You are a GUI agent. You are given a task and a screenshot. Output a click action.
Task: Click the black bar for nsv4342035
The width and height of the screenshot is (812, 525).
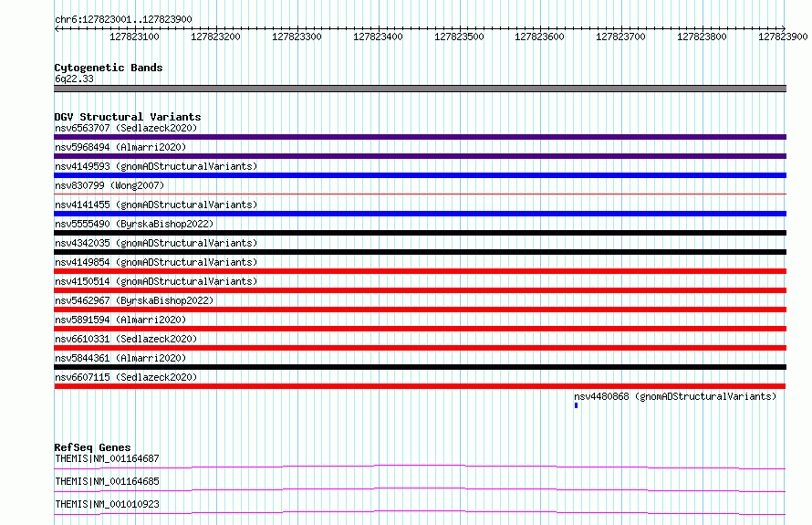coord(420,252)
